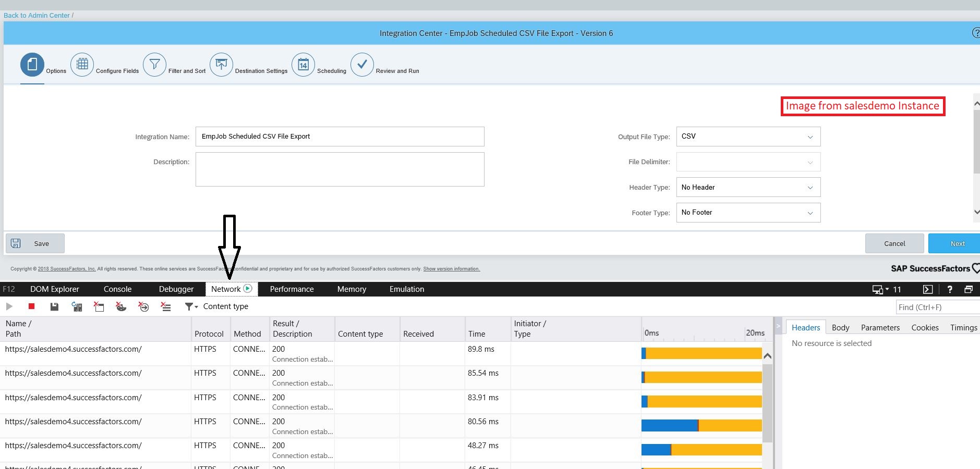Click the blue Next button
This screenshot has width=980, height=469.
click(x=954, y=243)
